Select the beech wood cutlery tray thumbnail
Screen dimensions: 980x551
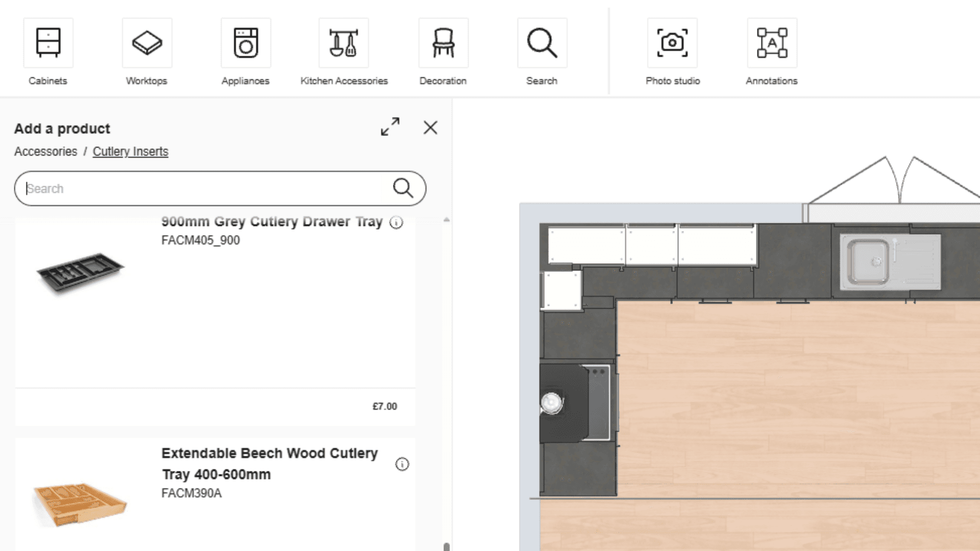(80, 504)
